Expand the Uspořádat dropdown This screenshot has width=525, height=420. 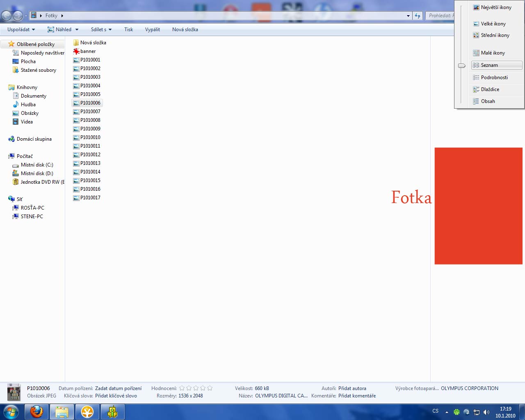point(21,30)
